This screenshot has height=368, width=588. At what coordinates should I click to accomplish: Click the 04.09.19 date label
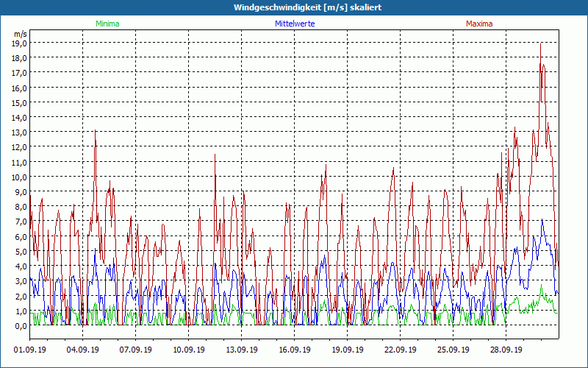click(83, 350)
